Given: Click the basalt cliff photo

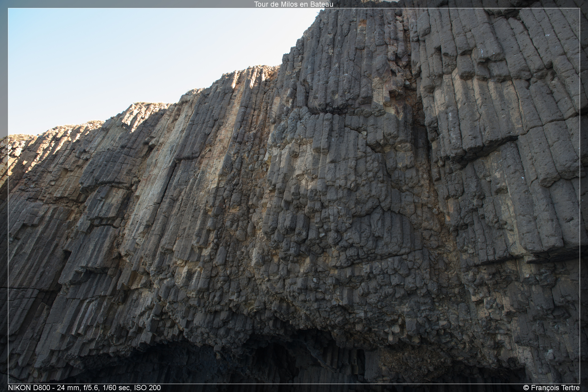Looking at the screenshot, I should 294,196.
